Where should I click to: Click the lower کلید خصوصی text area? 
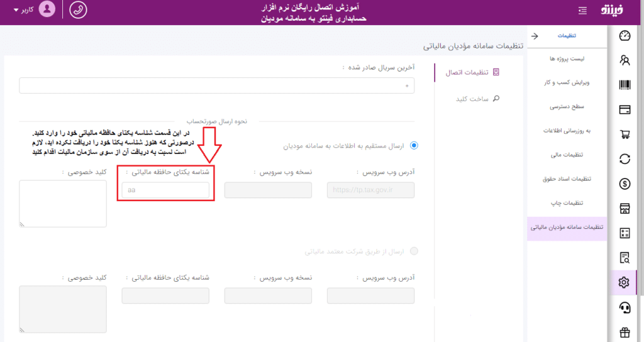pos(63,309)
